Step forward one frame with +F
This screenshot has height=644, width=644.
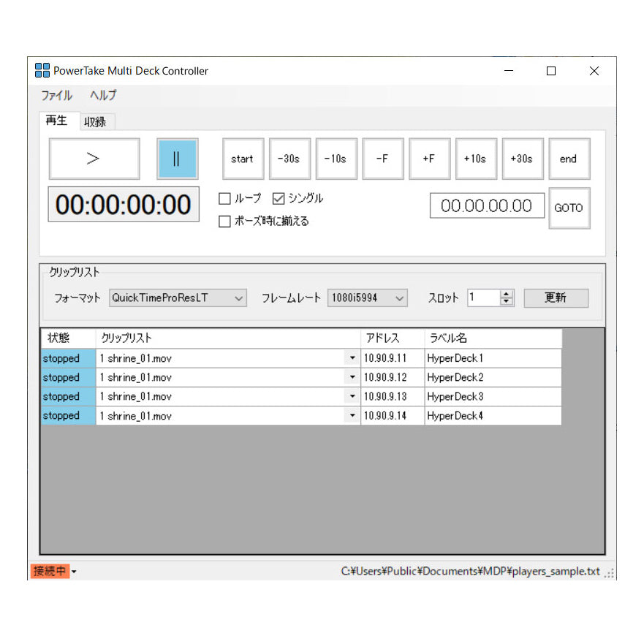[429, 159]
